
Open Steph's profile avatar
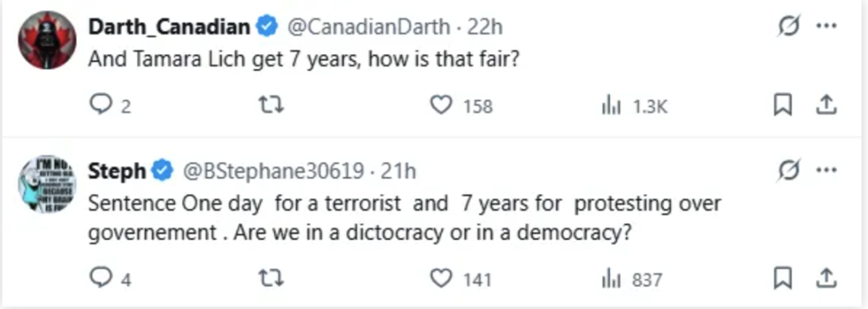pyautogui.click(x=47, y=183)
